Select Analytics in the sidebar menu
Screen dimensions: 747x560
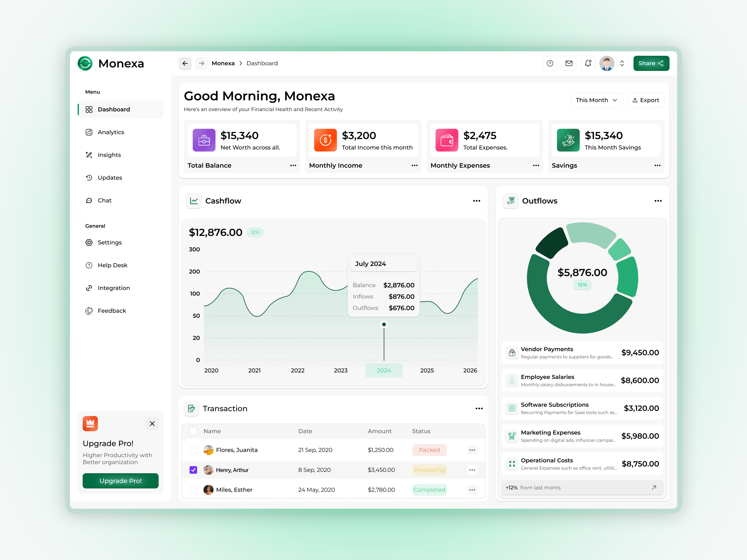tap(111, 132)
